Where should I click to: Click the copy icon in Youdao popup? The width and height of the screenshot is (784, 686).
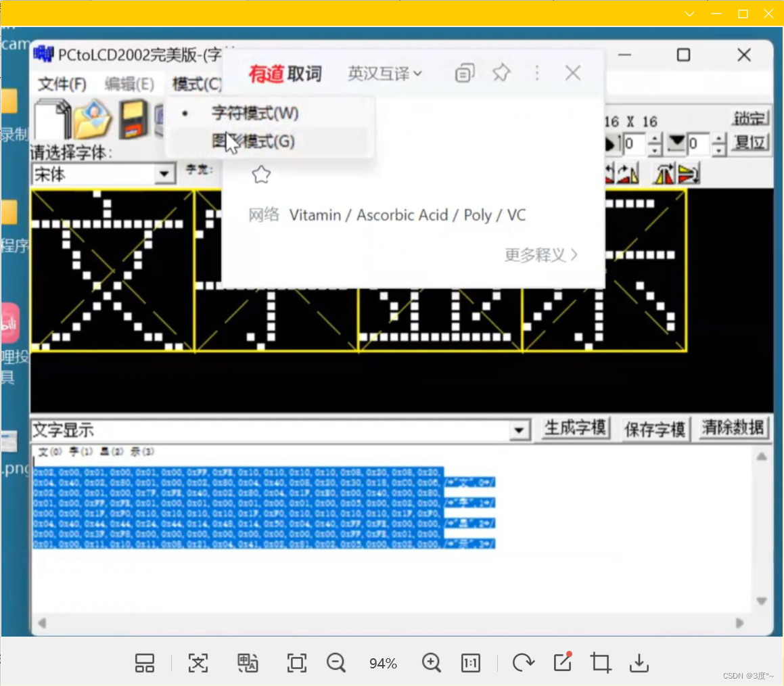click(465, 74)
